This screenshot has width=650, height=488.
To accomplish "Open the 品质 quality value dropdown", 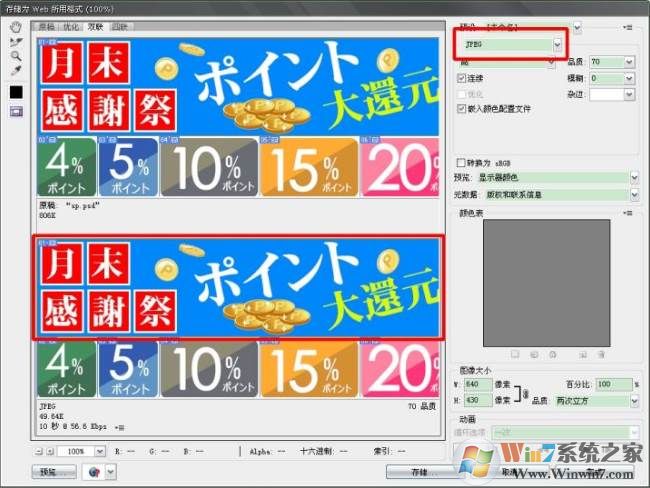I will pos(629,62).
